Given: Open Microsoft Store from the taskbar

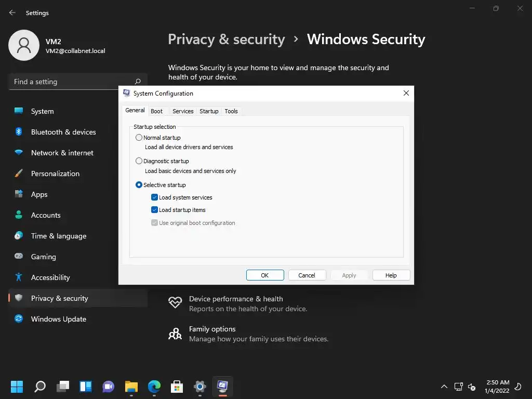Looking at the screenshot, I should coord(177,387).
